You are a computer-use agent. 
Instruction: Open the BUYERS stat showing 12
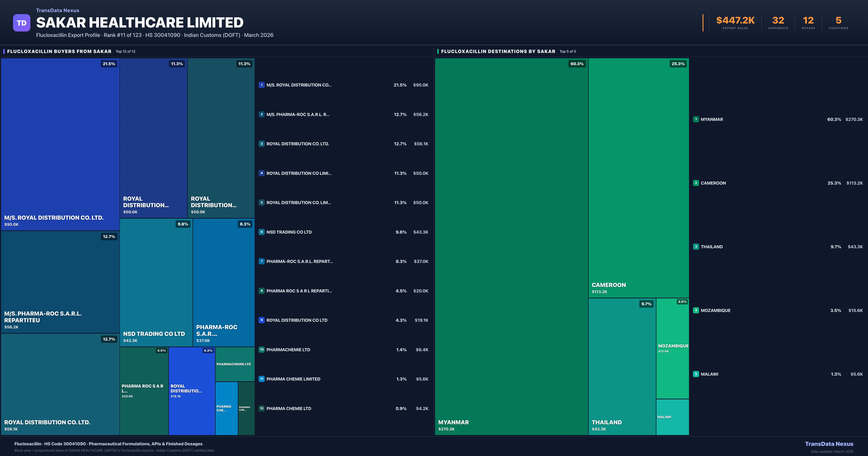(x=808, y=21)
